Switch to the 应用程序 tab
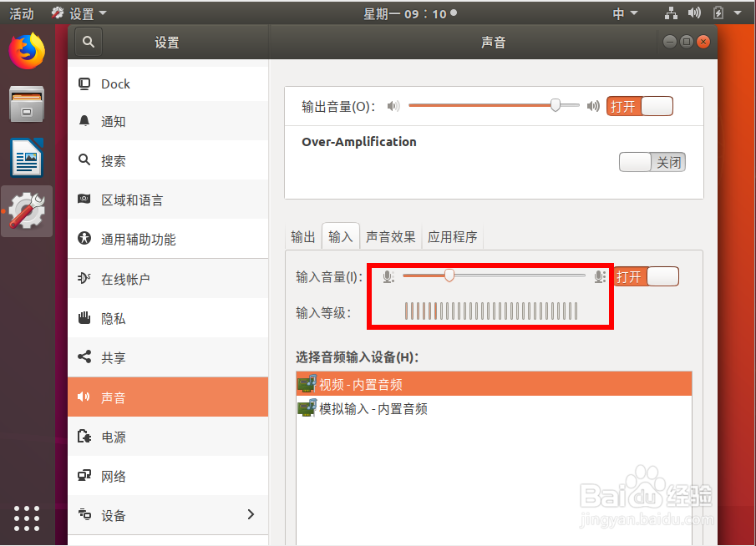Viewport: 756px width, 546px height. [x=452, y=236]
